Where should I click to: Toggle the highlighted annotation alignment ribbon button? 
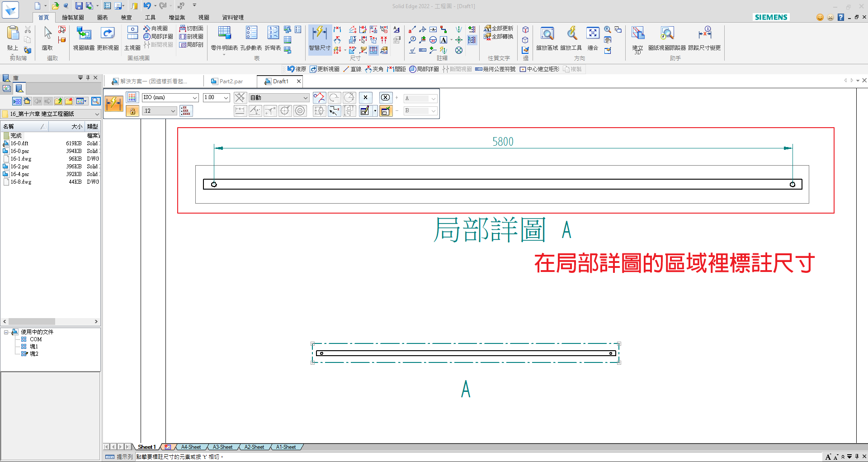click(x=472, y=40)
